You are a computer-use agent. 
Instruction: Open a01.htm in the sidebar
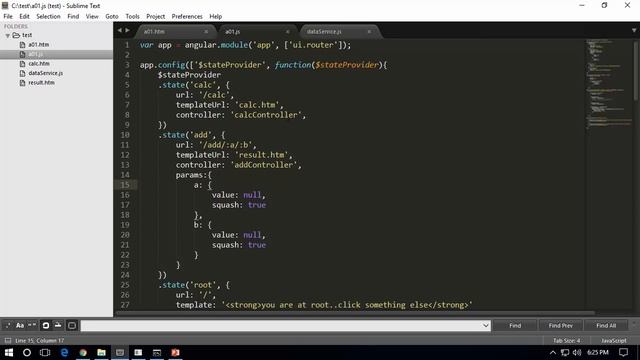(39, 44)
